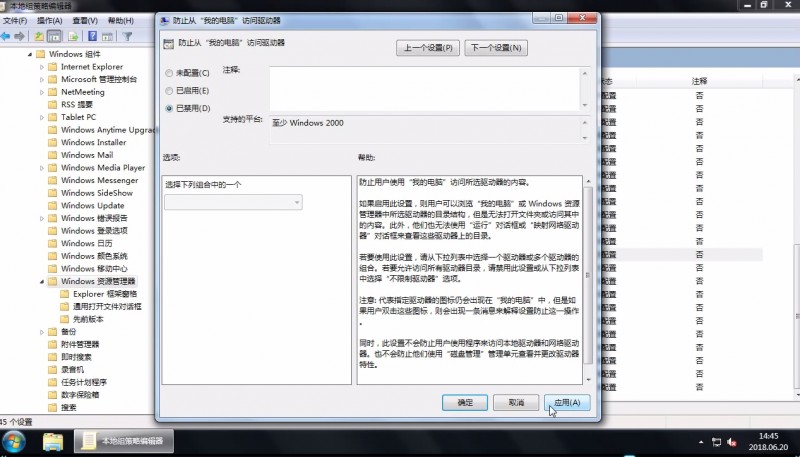
Task: Select 附件管理器 tree item
Action: (80, 344)
